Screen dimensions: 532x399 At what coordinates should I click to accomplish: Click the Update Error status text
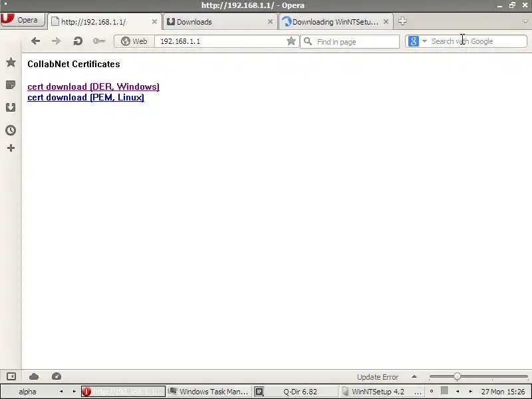click(x=378, y=377)
